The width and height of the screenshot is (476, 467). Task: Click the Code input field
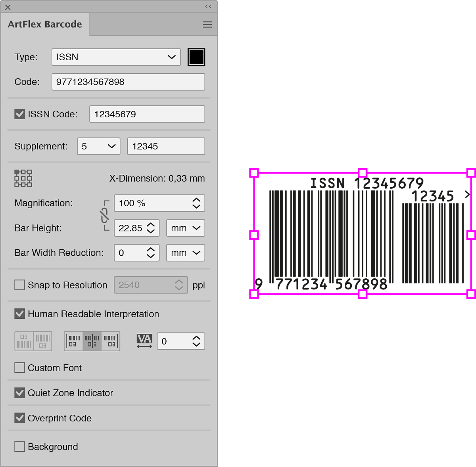click(128, 82)
